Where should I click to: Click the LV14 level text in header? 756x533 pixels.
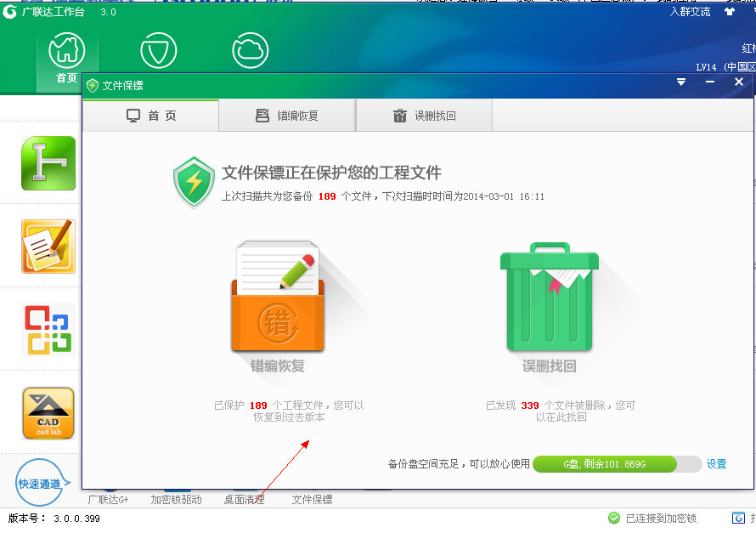tap(706, 67)
